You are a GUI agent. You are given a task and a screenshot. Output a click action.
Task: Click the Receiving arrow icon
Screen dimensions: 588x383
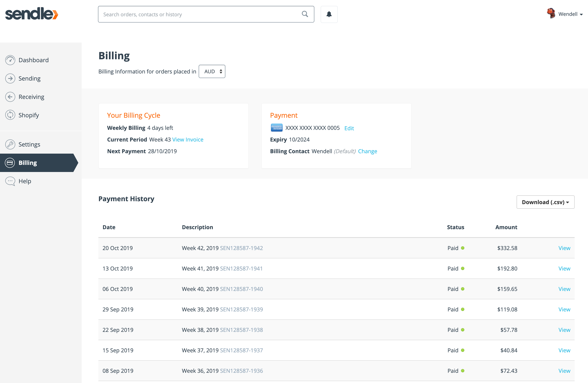[x=10, y=97]
